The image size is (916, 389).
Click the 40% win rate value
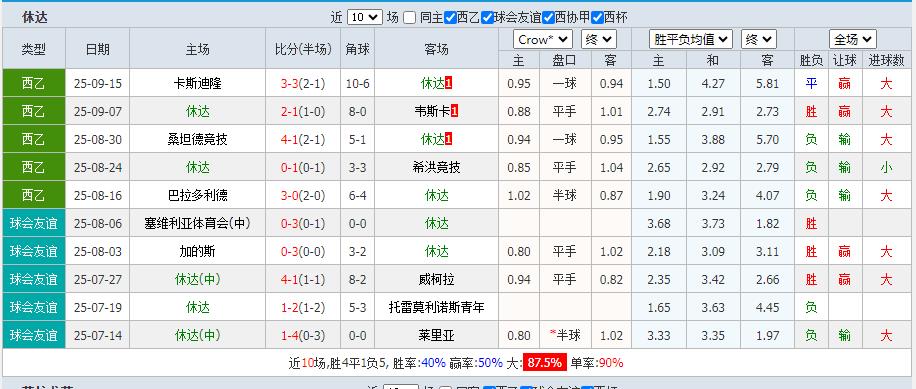[433, 363]
